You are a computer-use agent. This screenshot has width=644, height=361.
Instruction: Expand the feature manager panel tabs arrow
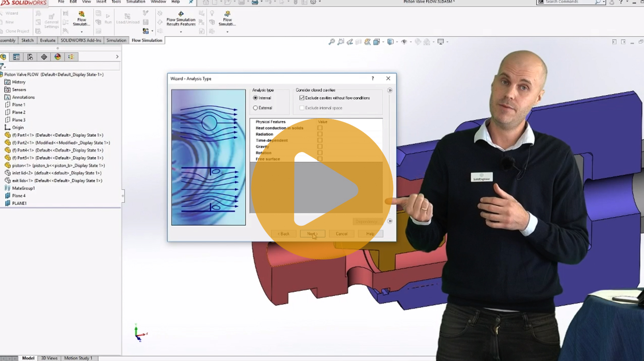point(117,57)
